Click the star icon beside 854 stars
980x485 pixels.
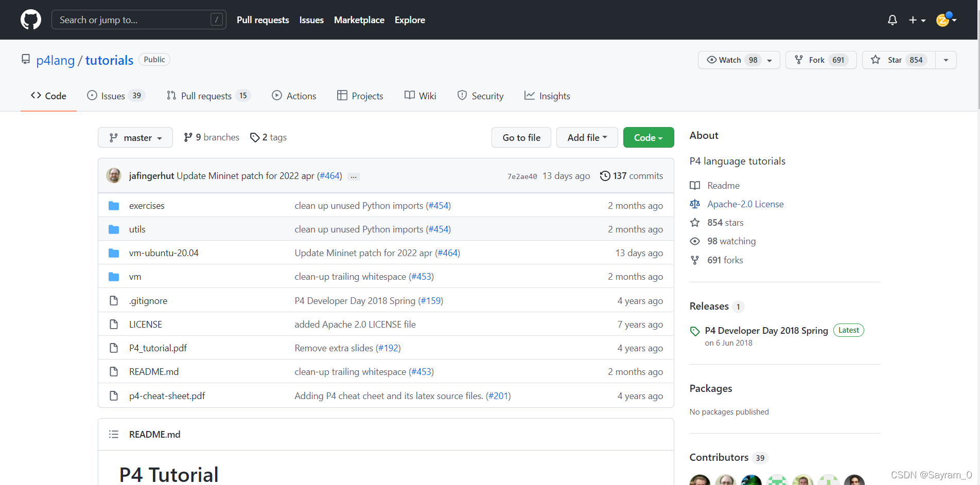coord(695,223)
